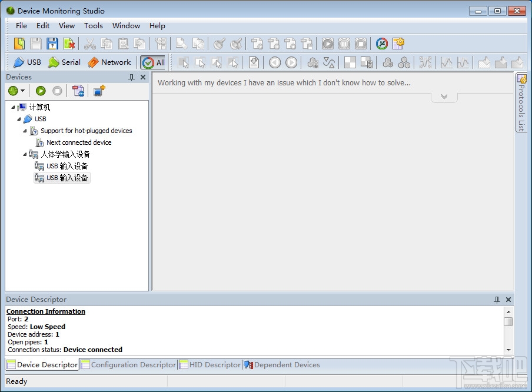Pin the Device Descriptor panel

(x=497, y=300)
